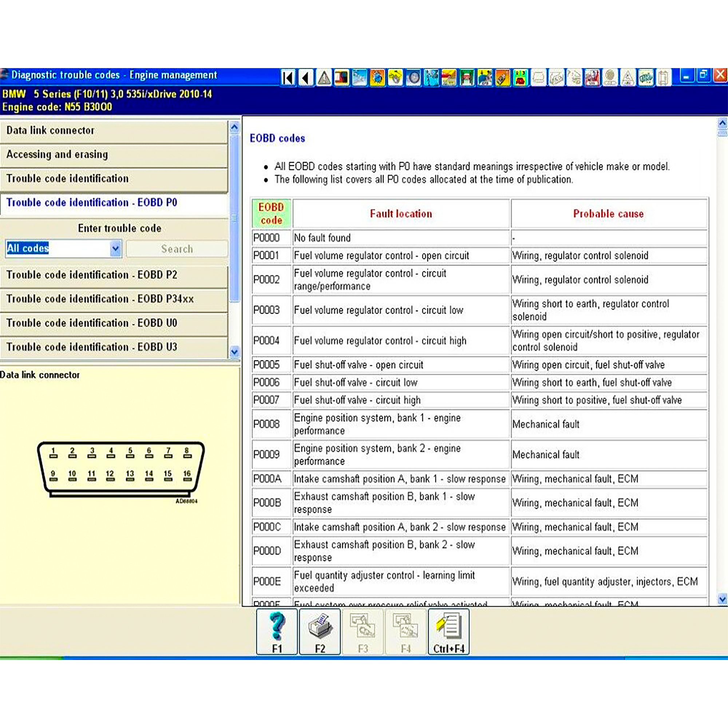Click the warning triangle toolbar icon
Image resolution: width=728 pixels, height=728 pixels.
point(324,78)
